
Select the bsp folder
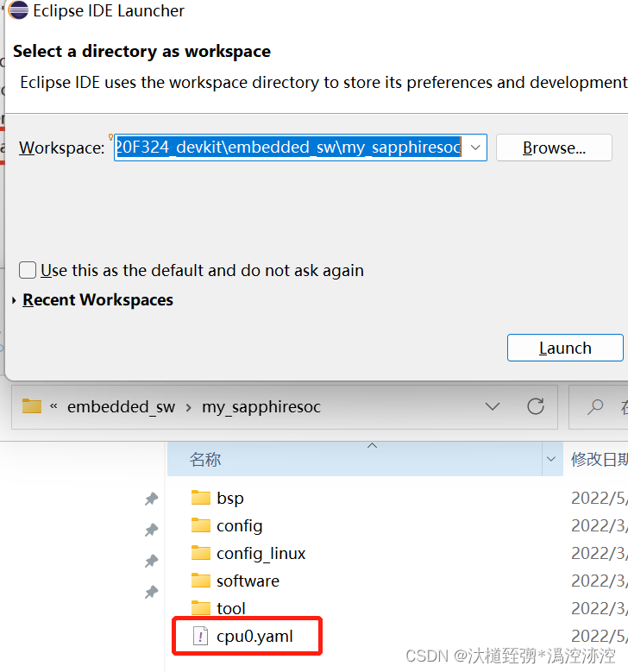[230, 498]
